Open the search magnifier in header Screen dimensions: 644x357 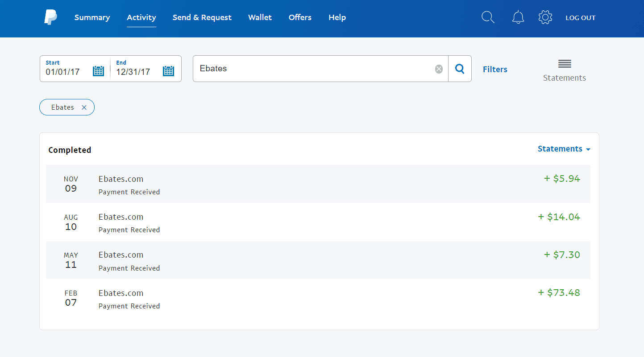point(488,17)
